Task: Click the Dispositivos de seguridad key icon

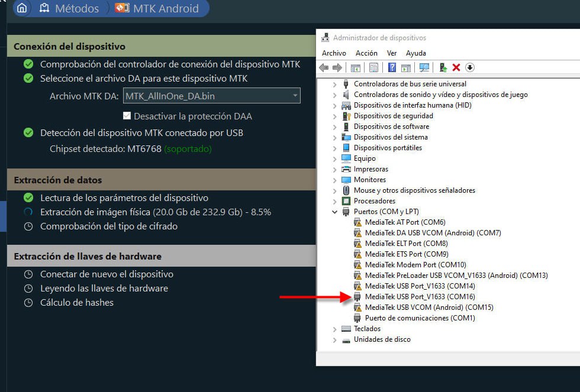Action: (x=346, y=116)
